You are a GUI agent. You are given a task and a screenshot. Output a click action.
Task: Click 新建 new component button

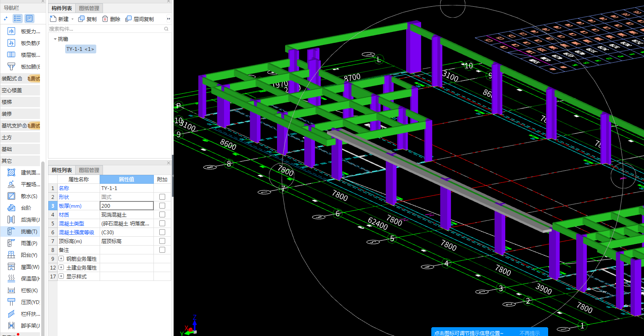(59, 19)
